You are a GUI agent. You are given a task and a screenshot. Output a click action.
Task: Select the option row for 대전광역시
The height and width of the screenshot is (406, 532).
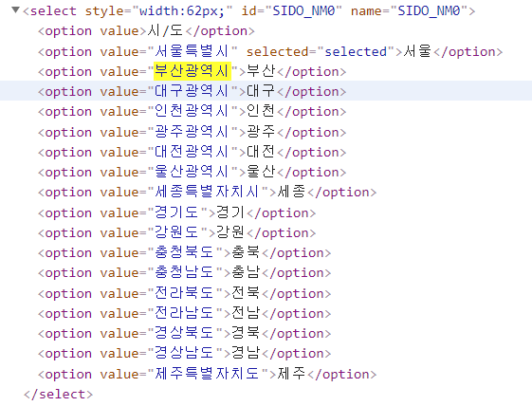[193, 153]
